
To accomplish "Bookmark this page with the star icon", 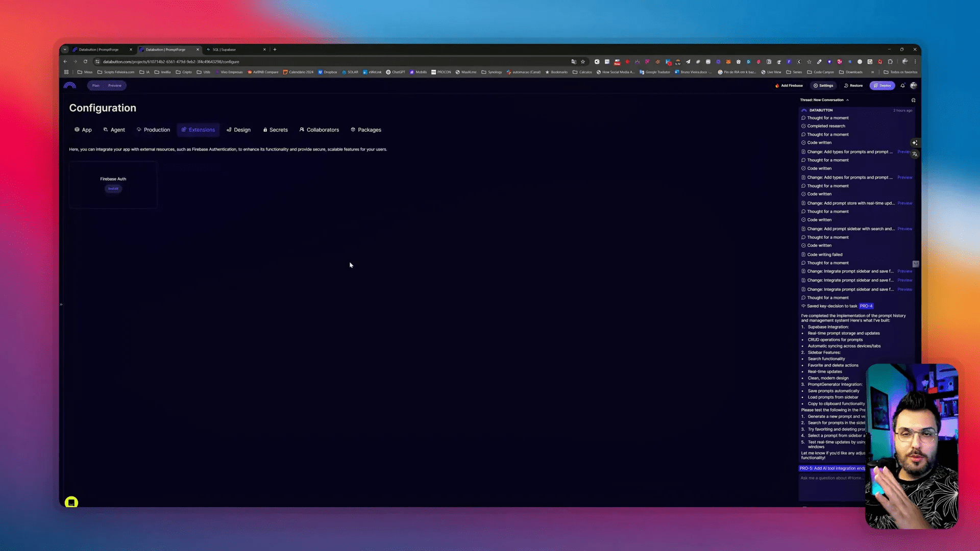I will [583, 62].
